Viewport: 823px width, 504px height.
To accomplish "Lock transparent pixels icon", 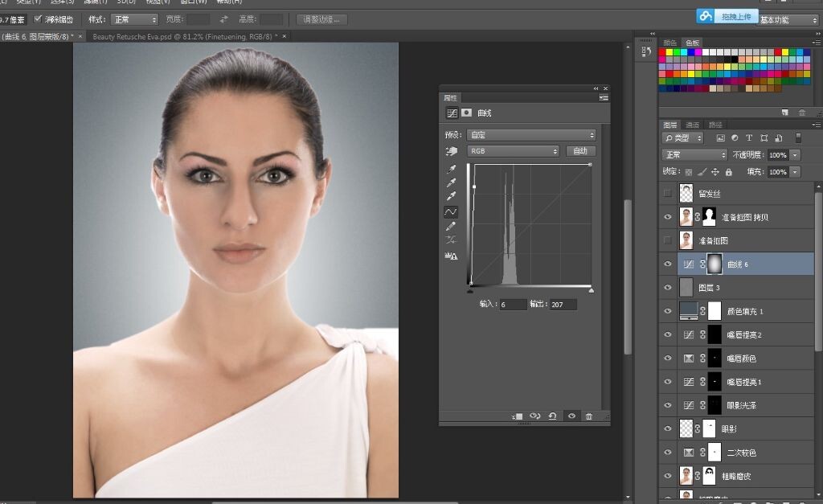I will pos(689,172).
